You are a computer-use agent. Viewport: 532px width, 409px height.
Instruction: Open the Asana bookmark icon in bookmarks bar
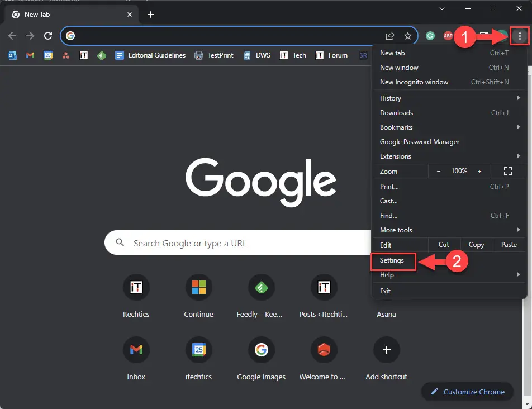[x=66, y=55]
